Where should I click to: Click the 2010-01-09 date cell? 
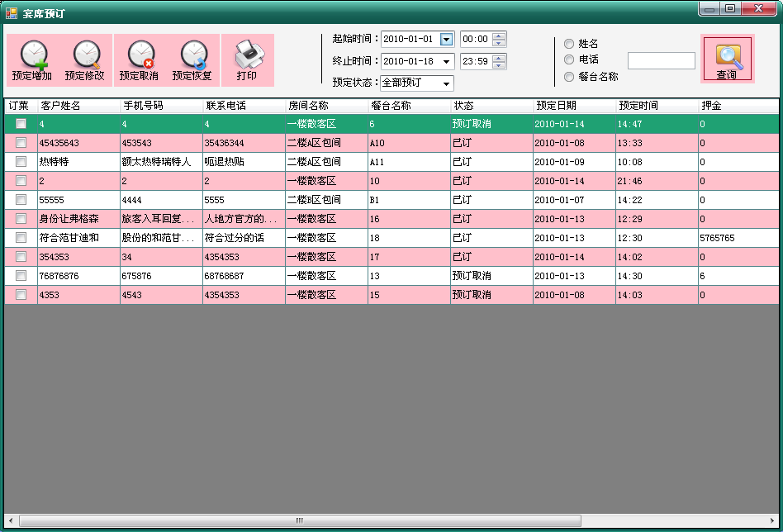coord(574,162)
